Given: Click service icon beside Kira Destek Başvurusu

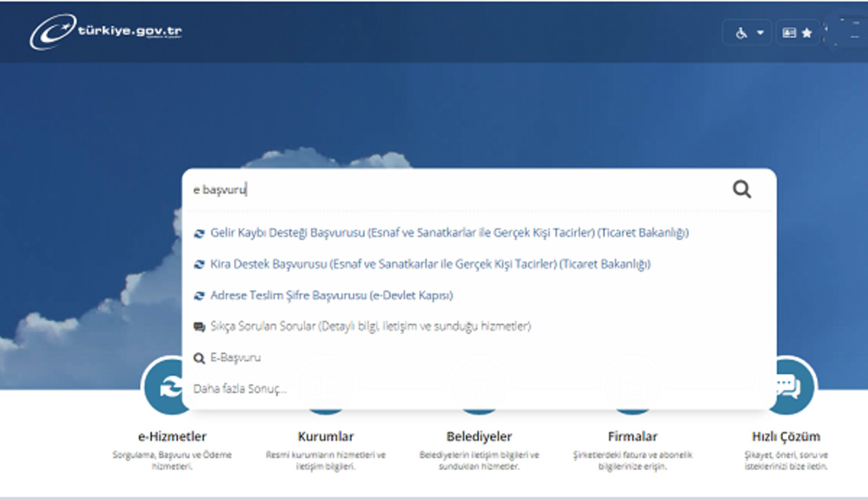Looking at the screenshot, I should 199,264.
